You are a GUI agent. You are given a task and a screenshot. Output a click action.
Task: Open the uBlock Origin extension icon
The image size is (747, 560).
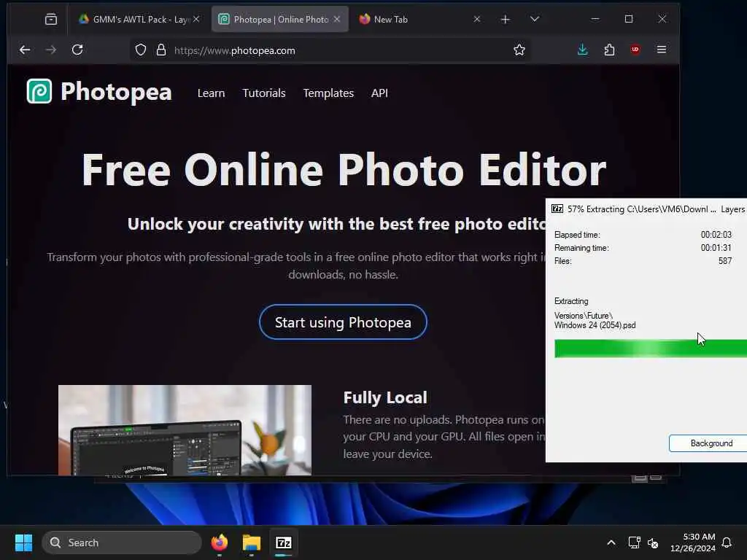pyautogui.click(x=635, y=50)
